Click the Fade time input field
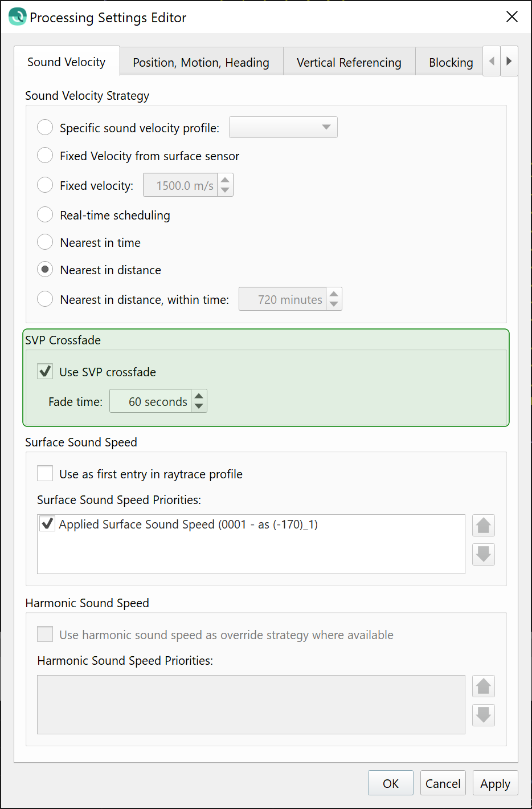Viewport: 532px width, 809px height. (151, 401)
